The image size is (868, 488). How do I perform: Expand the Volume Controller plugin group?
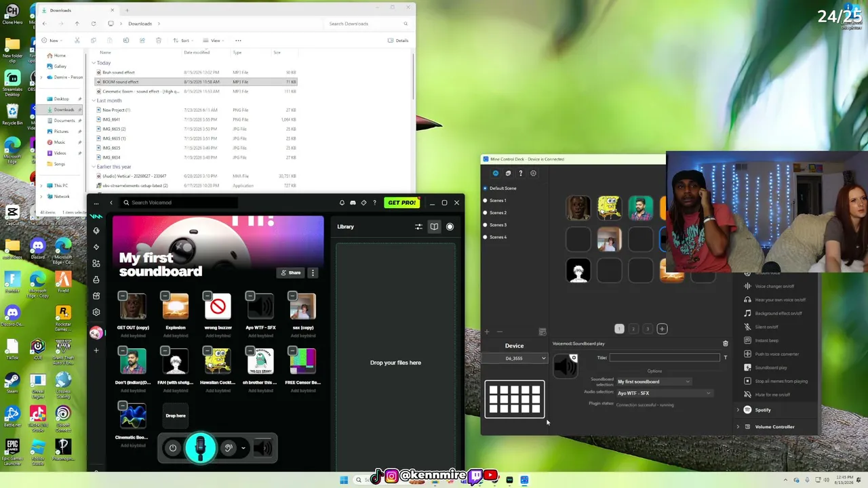(738, 427)
